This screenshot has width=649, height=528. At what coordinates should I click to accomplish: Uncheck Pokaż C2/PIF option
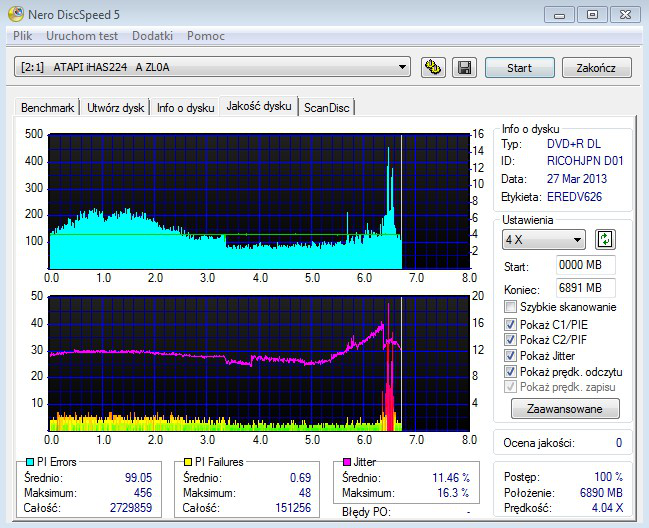(x=510, y=340)
